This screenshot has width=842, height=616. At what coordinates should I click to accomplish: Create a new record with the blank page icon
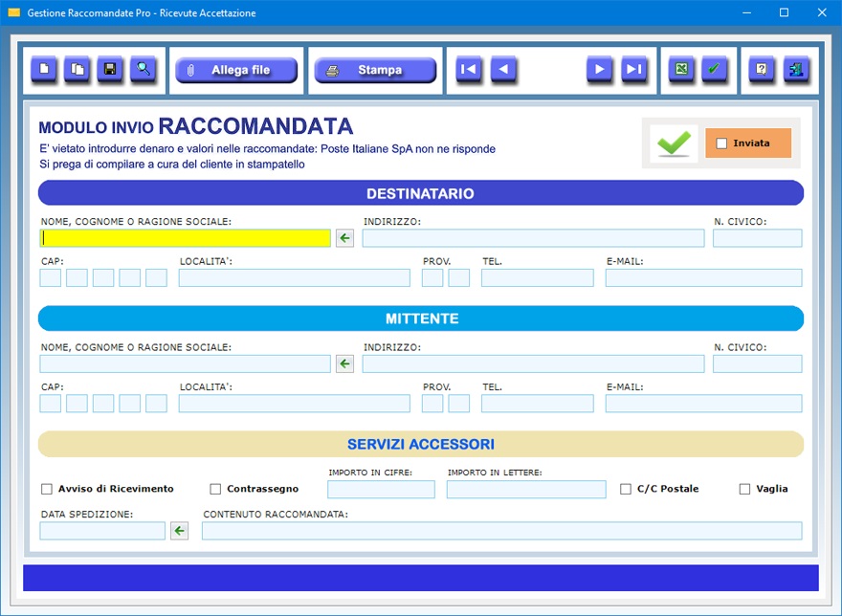(44, 69)
